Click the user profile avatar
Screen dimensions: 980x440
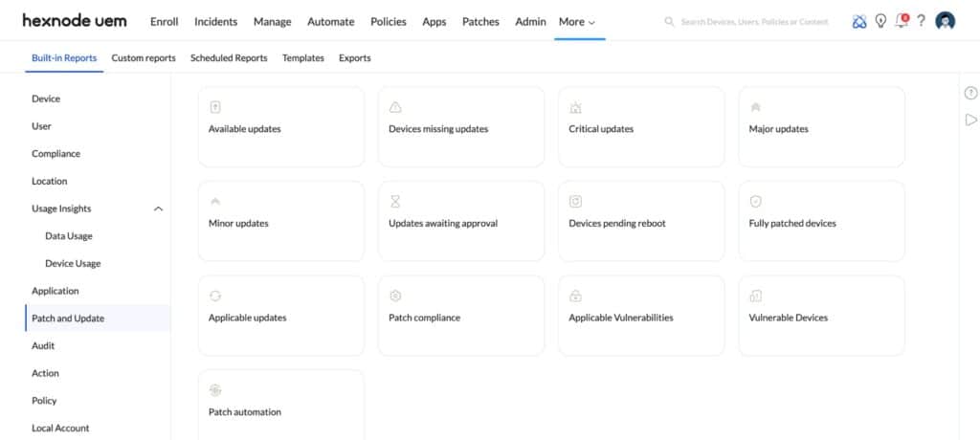945,21
